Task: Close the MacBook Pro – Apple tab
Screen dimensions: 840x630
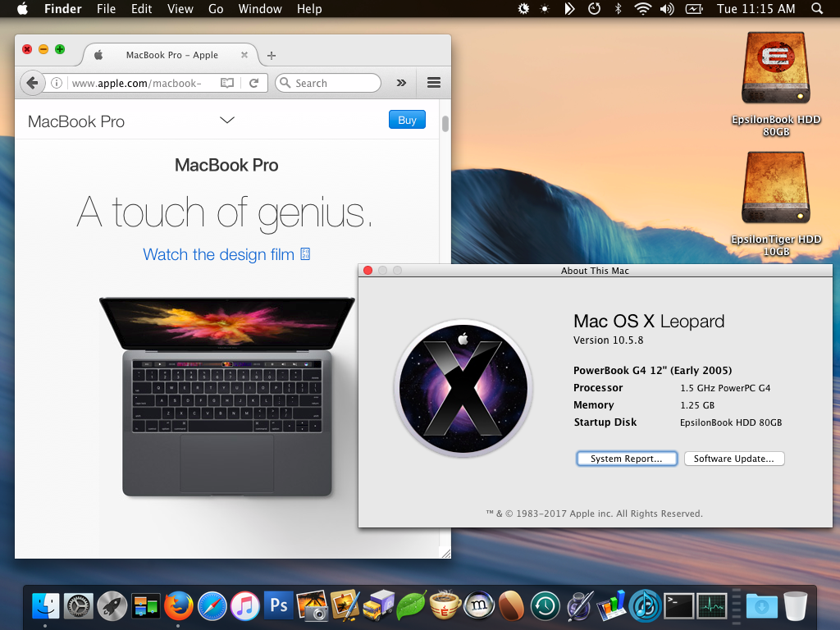Action: click(244, 55)
